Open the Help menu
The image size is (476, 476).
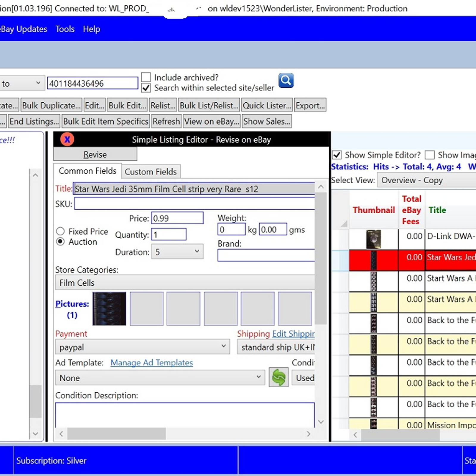click(x=91, y=29)
